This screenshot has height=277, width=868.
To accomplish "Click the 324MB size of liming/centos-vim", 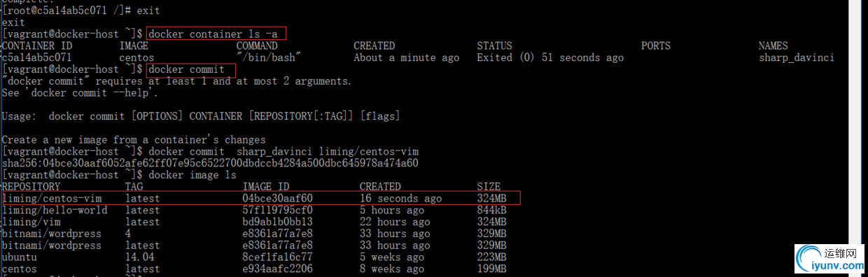I will pos(491,199).
